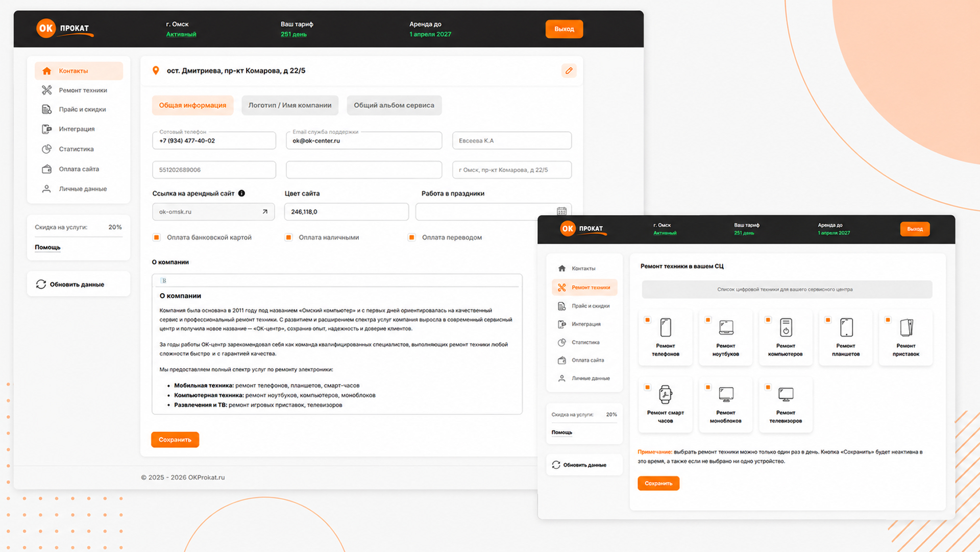The image size is (980, 552).
Task: Open Личные данные in repair window sidebar
Action: 584,378
